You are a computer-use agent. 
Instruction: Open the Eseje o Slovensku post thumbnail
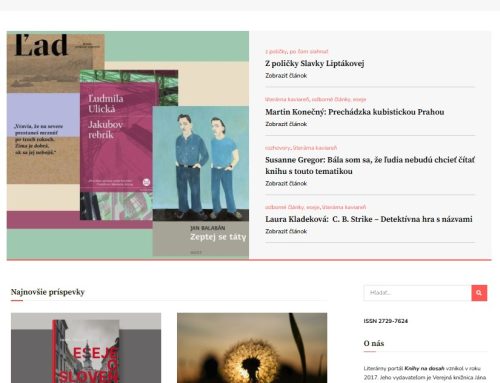(x=86, y=348)
